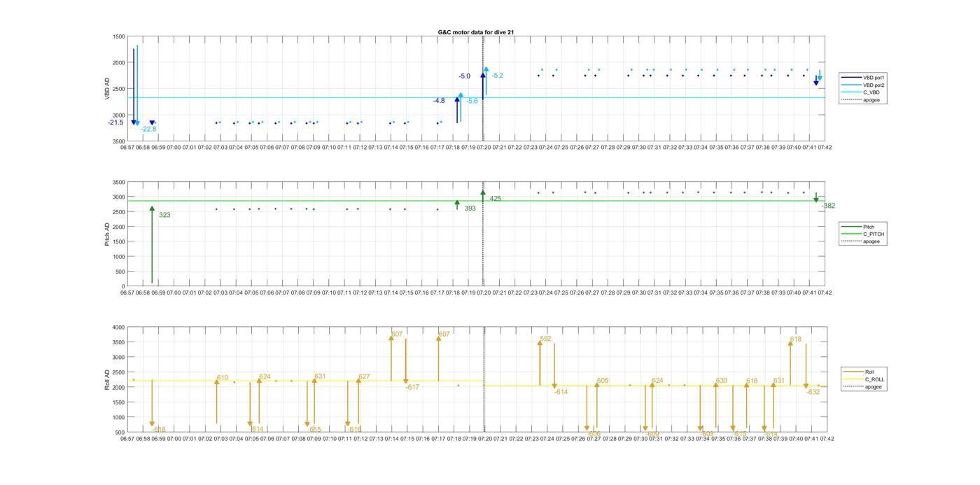Click the '-21.5' VBD data label
980x485 pixels.
point(115,122)
